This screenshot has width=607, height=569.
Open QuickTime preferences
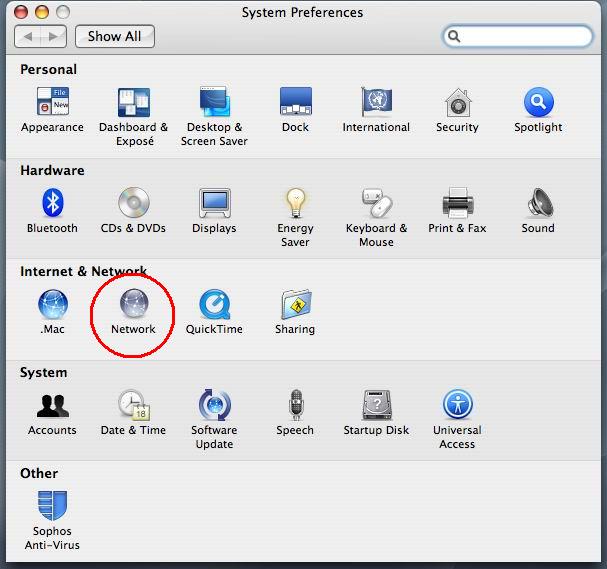point(214,305)
